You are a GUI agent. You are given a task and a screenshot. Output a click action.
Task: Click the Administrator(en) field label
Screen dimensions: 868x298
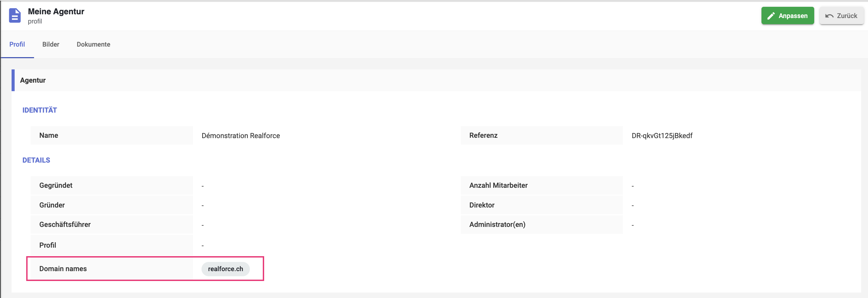point(497,225)
